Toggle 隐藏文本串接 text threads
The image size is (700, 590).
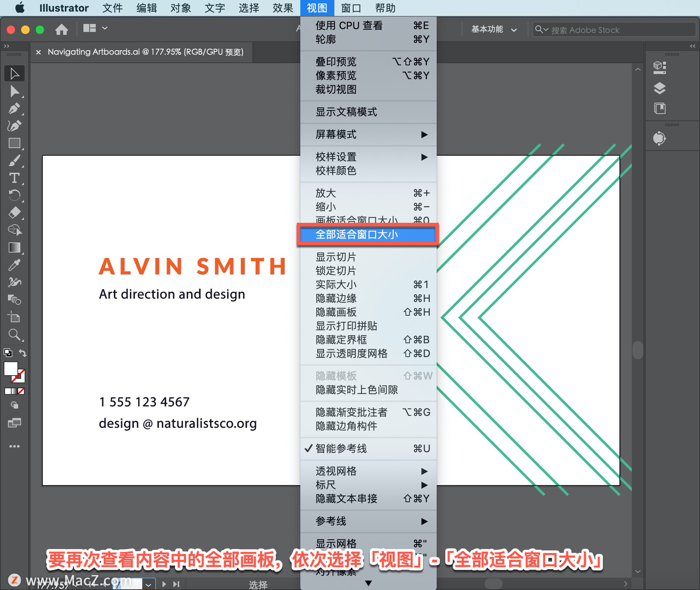[368, 498]
